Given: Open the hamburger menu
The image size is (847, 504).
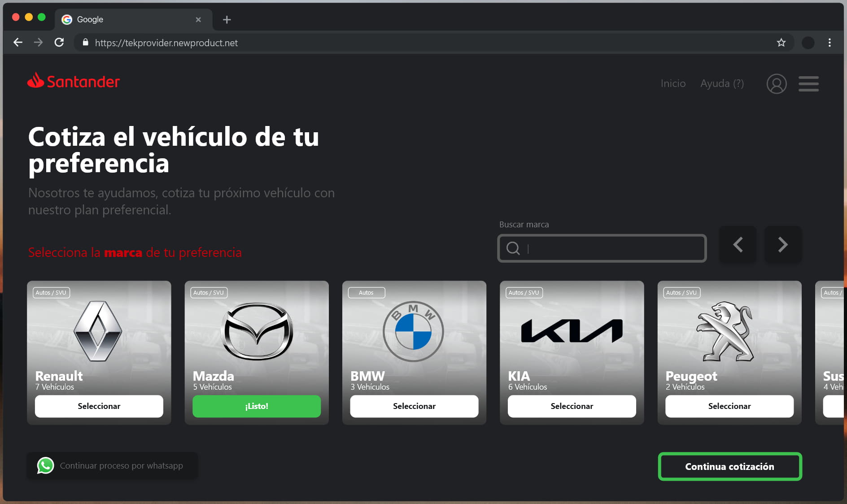Looking at the screenshot, I should (x=808, y=84).
